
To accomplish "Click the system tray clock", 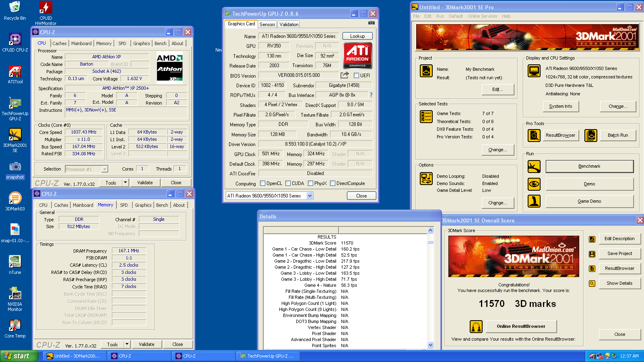I will [x=629, y=356].
